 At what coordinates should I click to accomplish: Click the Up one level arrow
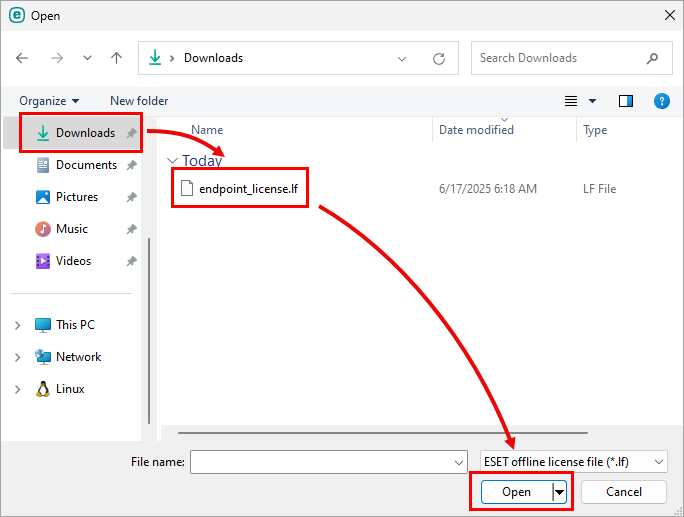click(116, 58)
